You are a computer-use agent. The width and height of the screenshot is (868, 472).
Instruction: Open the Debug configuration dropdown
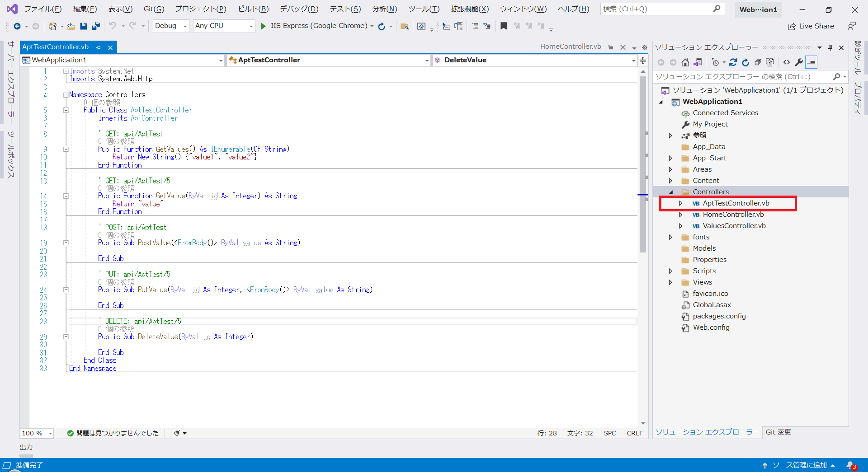[x=171, y=26]
